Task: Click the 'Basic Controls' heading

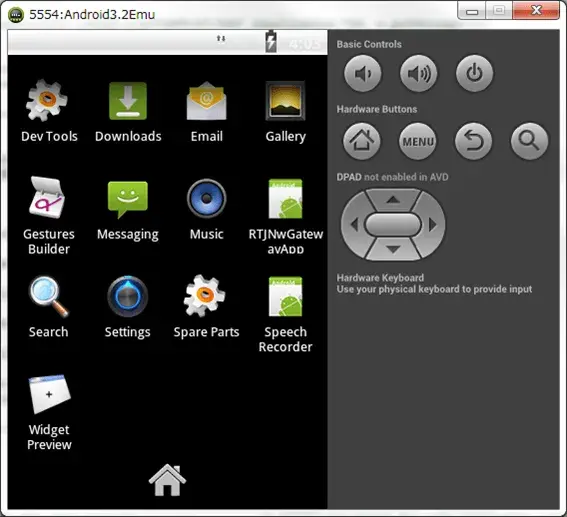Action: click(369, 44)
